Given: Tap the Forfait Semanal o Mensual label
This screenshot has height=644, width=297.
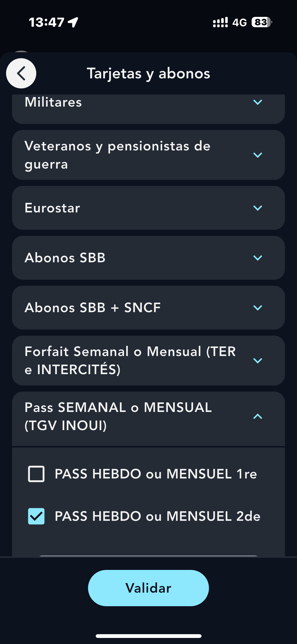Looking at the screenshot, I should point(130,361).
